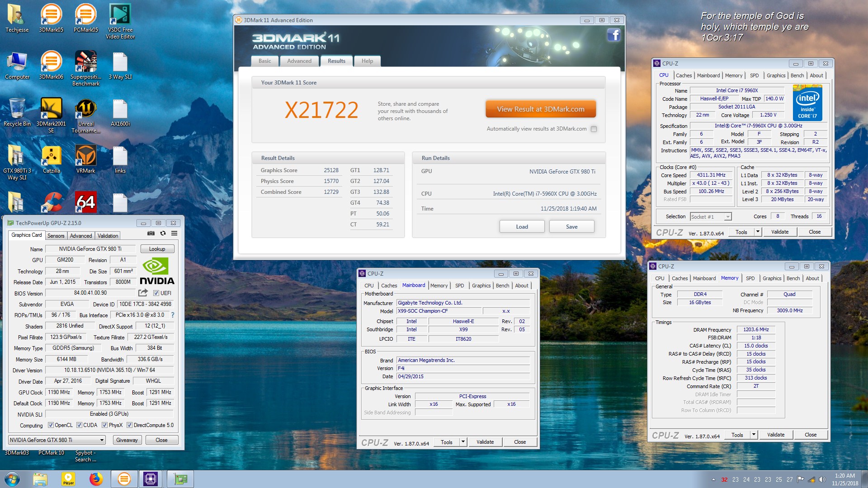Click Validate in CPU-Z CPU window
Screen dimensions: 868x488
pos(779,232)
